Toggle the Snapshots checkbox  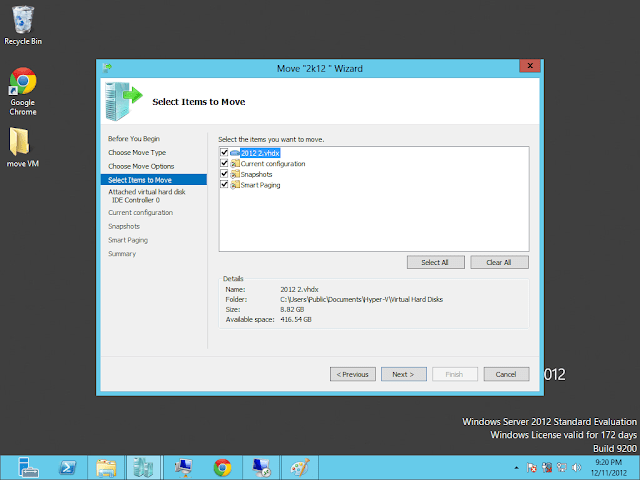224,174
